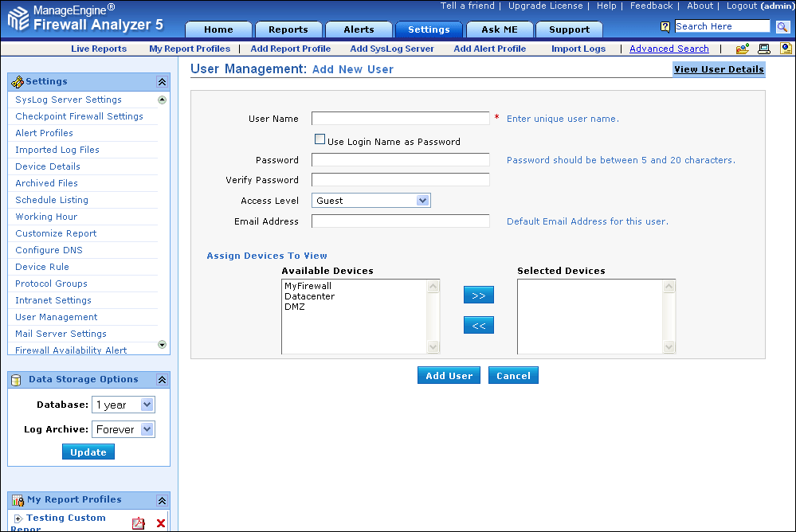Open the Advanced Search link

[x=669, y=49]
